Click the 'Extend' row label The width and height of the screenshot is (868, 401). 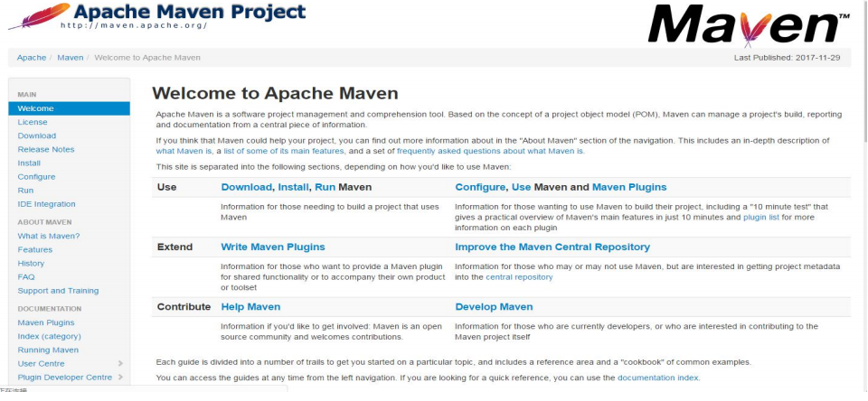[x=175, y=247]
